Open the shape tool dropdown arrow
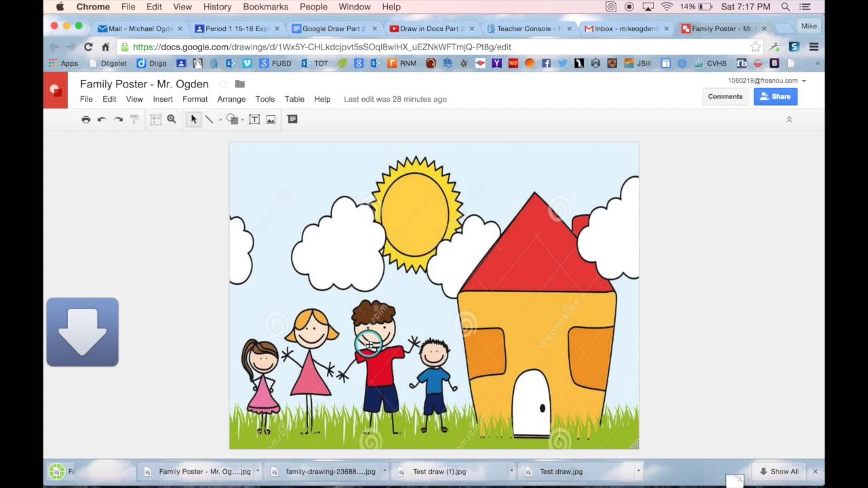The height and width of the screenshot is (488, 868). click(243, 120)
